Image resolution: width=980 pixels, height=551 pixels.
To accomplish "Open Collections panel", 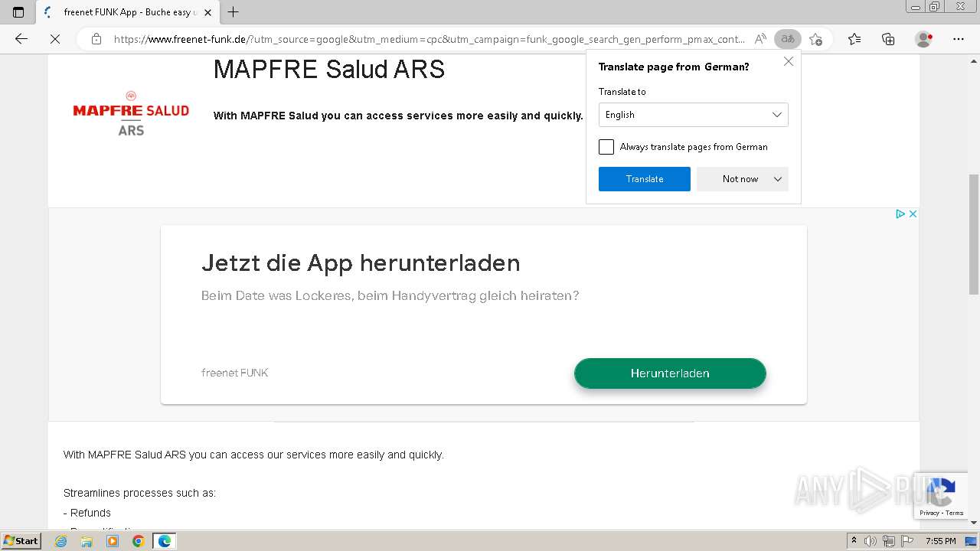I will pyautogui.click(x=888, y=39).
